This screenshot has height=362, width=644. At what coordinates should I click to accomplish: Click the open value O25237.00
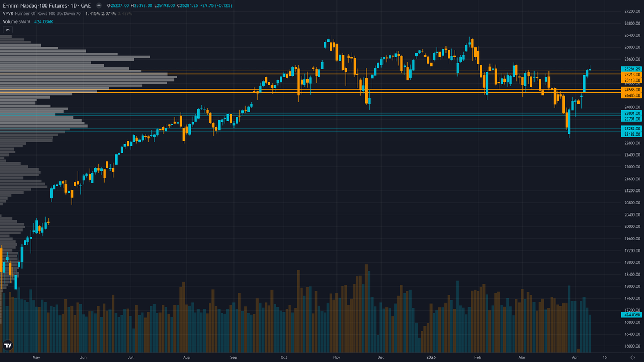pyautogui.click(x=118, y=5)
